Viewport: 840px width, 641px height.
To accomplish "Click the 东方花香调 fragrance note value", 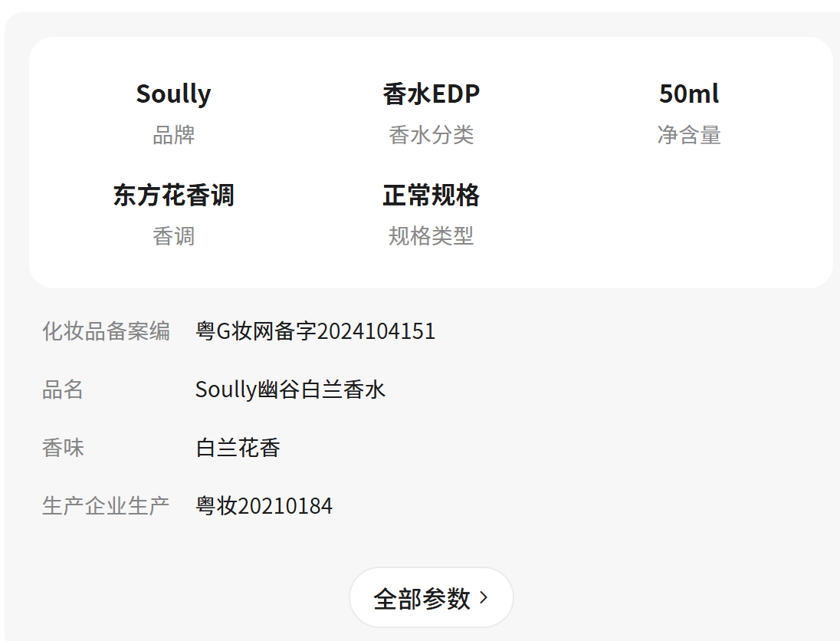I will [173, 196].
